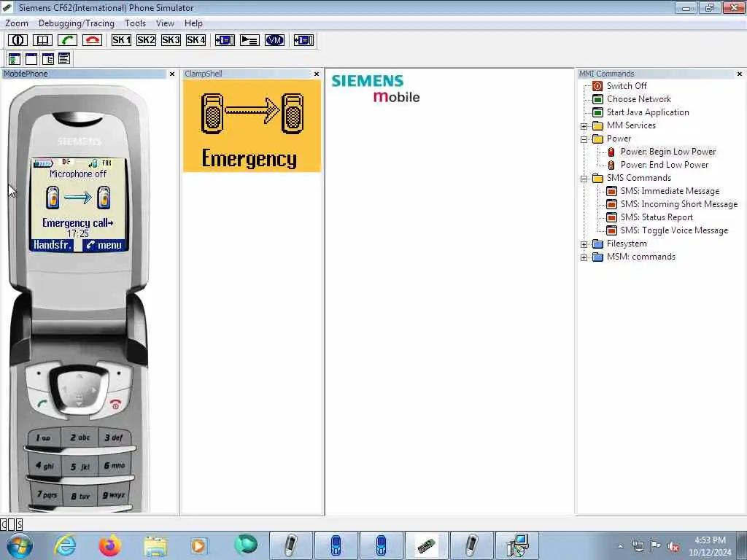The height and width of the screenshot is (560, 747).
Task: Click the phone's red end-call key
Action: pos(115,404)
